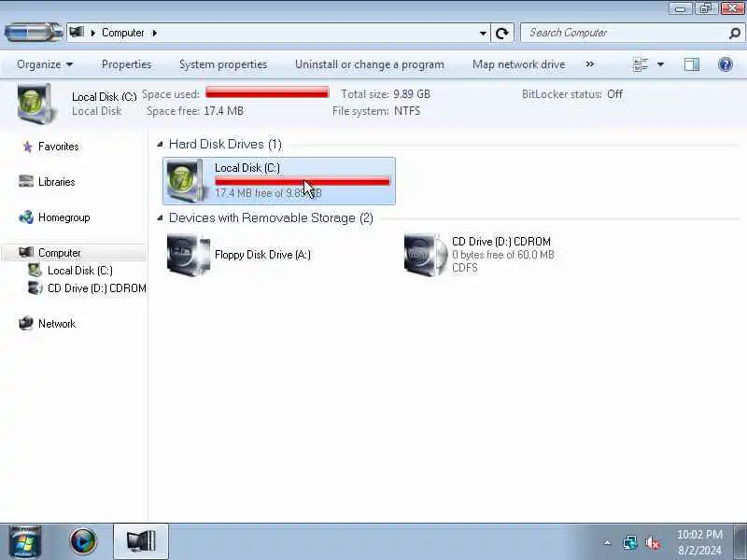Click the arrow after Computer in breadcrumb
The height and width of the screenshot is (560, 747).
pos(154,33)
